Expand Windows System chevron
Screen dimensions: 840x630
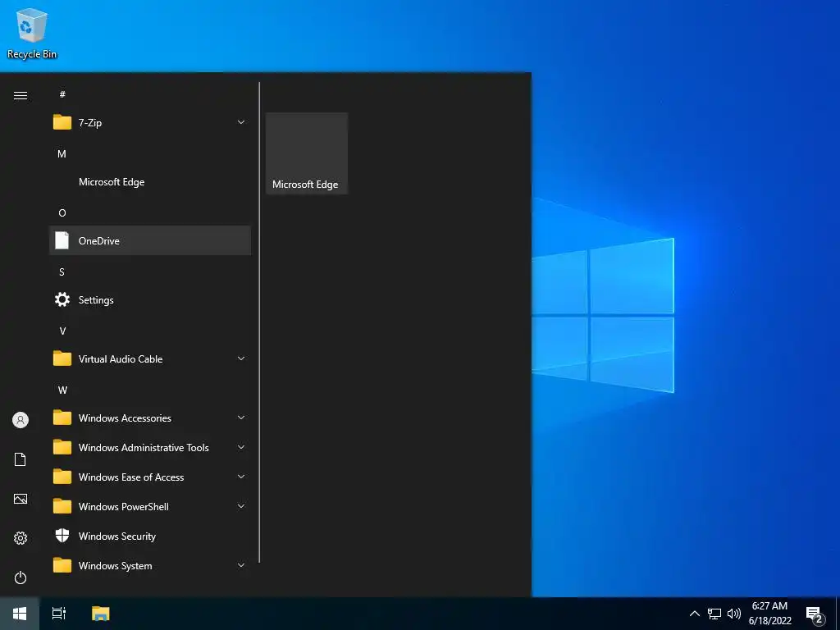click(241, 565)
